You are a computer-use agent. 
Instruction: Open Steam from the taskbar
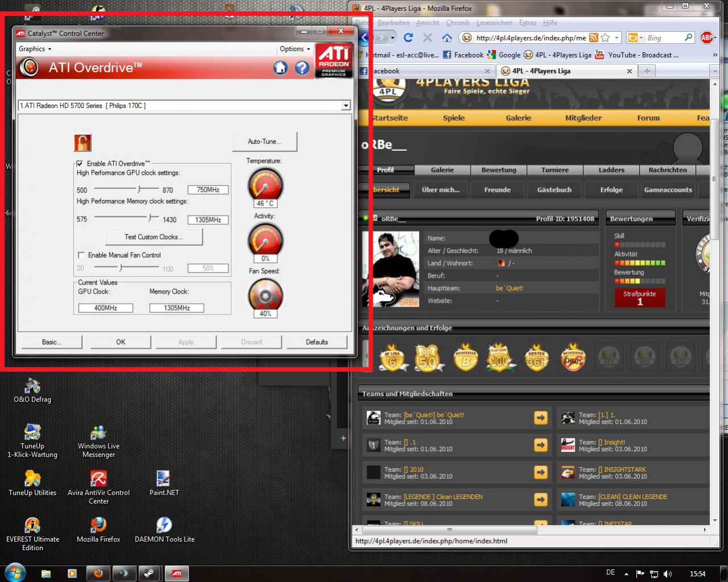point(149,573)
